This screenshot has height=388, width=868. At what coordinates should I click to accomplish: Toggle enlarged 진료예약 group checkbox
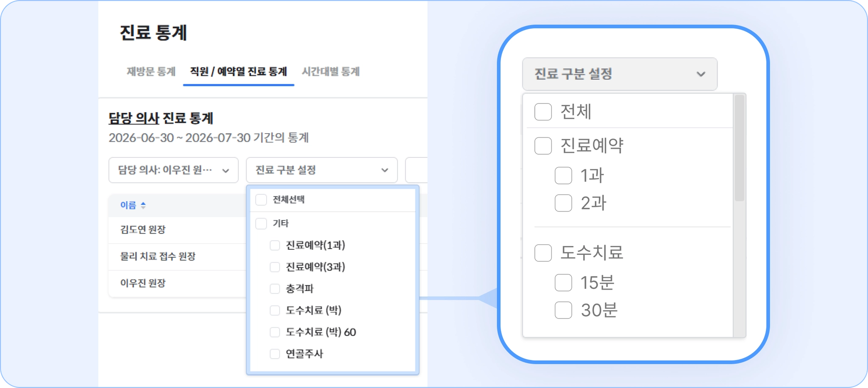(543, 146)
